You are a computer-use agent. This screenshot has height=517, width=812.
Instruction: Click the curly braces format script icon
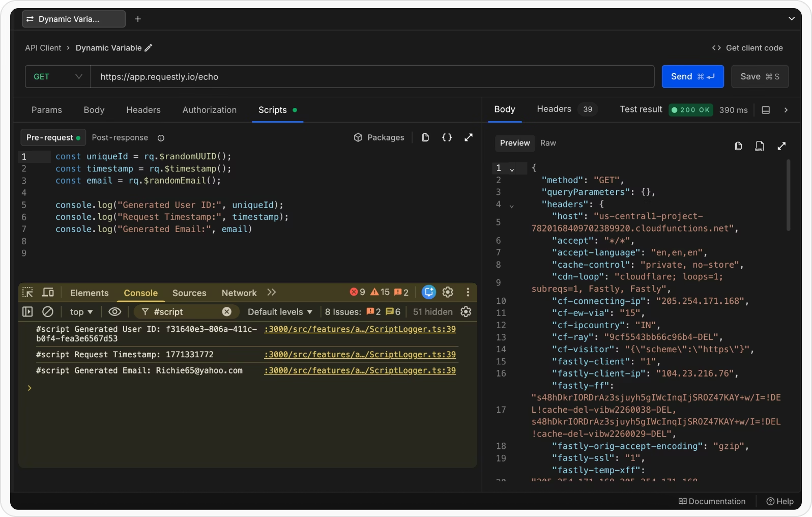tap(447, 137)
